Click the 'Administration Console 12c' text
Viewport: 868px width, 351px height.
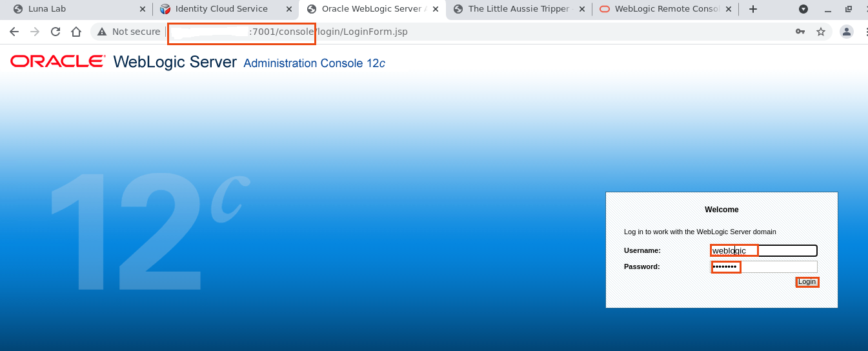(314, 63)
